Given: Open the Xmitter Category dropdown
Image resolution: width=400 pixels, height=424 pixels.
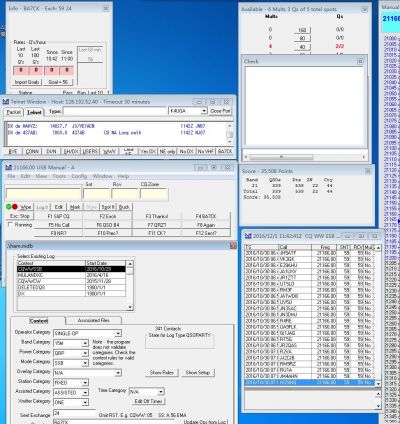Looking at the screenshot, I should [x=85, y=402].
